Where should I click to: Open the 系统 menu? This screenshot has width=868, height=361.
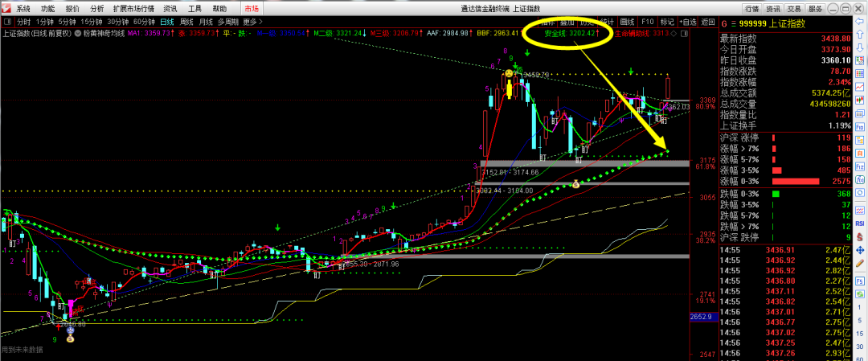23,8
